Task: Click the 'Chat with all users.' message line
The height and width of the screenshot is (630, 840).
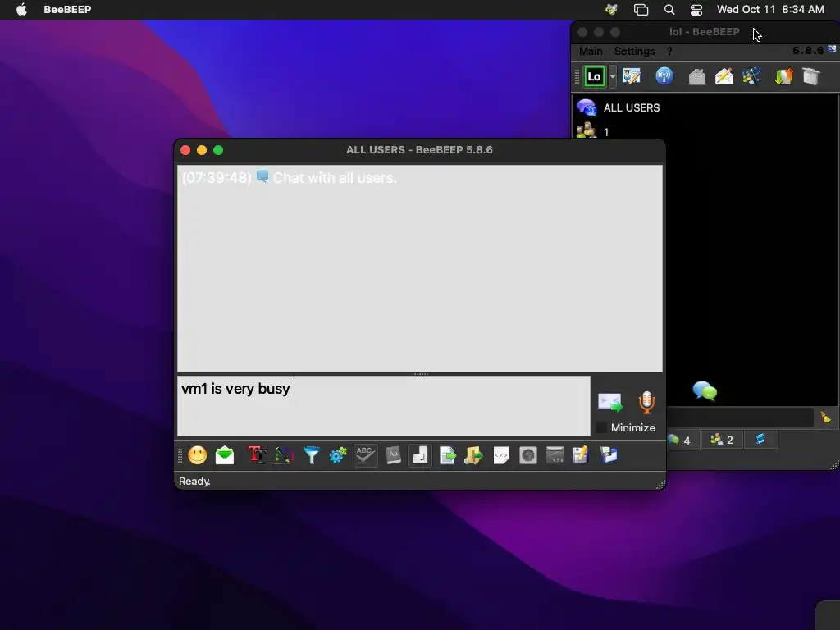Action: [336, 178]
